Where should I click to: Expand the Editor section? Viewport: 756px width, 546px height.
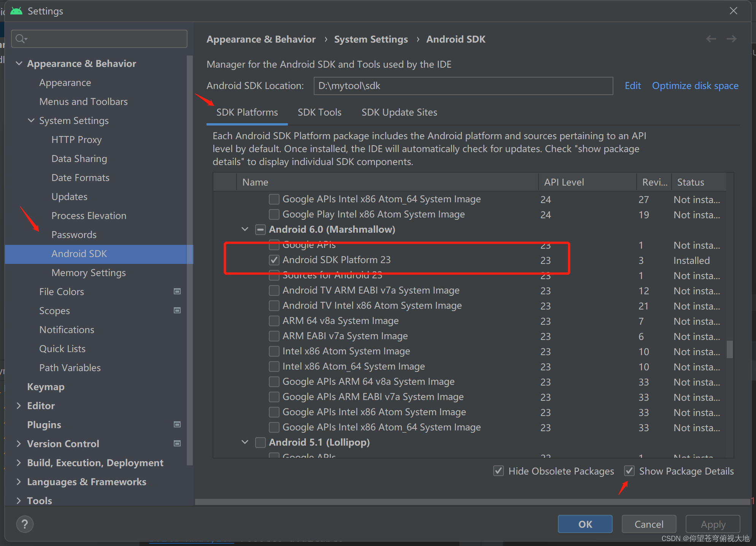[19, 406]
